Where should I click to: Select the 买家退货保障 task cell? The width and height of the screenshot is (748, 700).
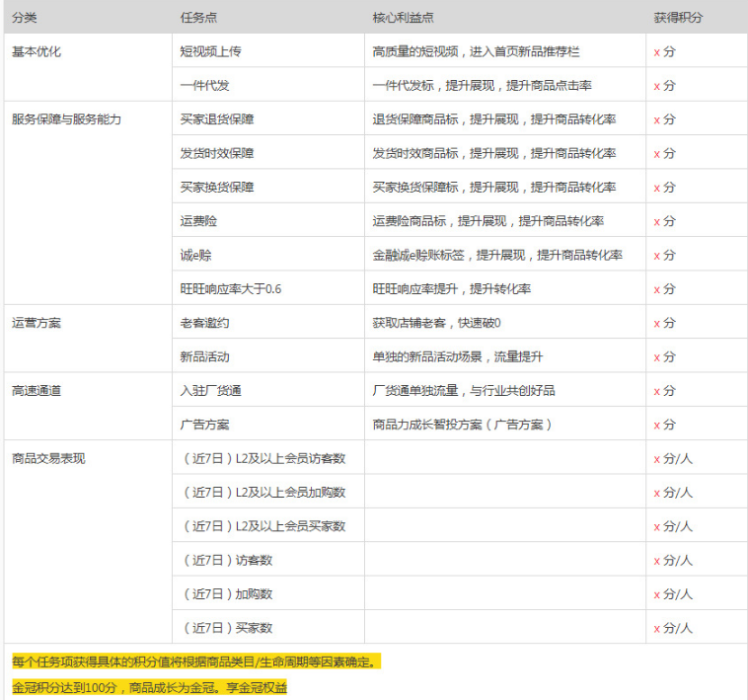click(x=216, y=119)
